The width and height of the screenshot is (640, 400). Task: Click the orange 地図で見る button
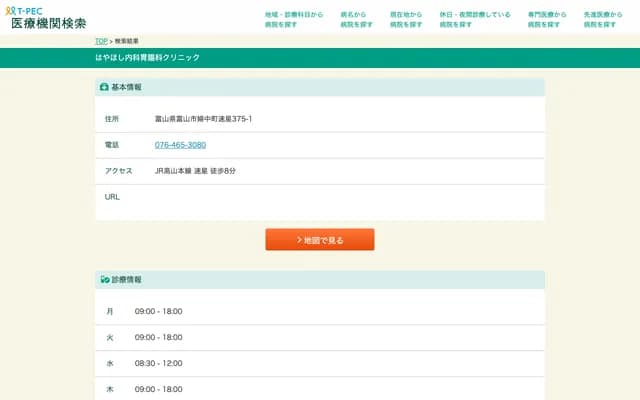[x=320, y=240]
